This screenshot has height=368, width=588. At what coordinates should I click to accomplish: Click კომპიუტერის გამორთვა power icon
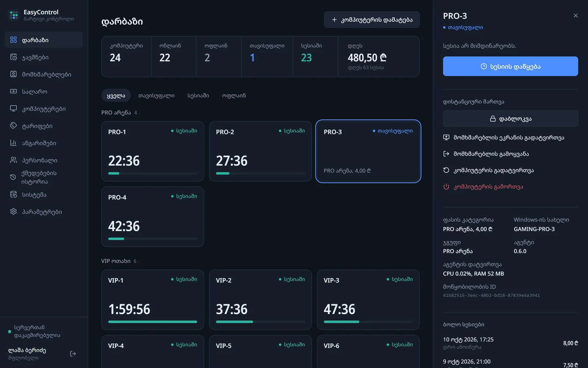click(446, 187)
